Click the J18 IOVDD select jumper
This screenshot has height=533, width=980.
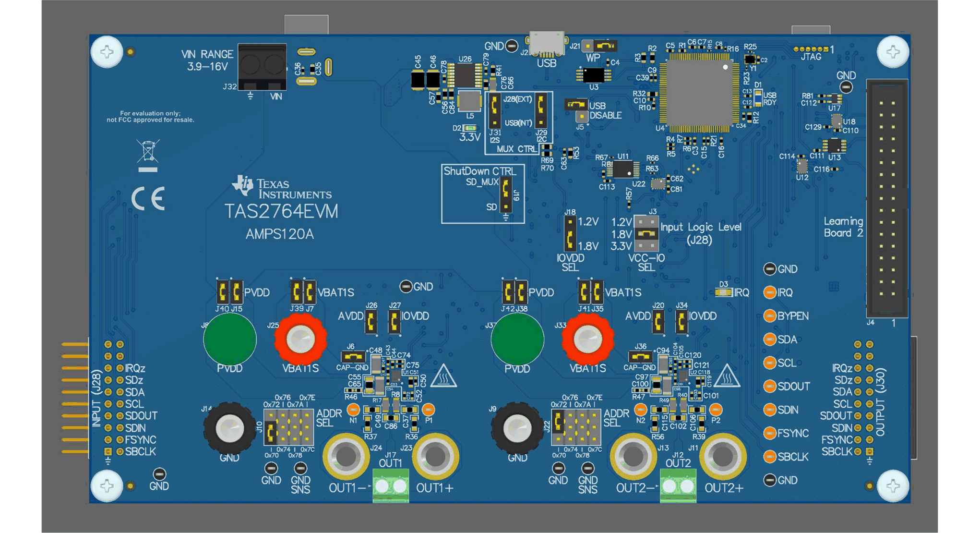(x=570, y=234)
